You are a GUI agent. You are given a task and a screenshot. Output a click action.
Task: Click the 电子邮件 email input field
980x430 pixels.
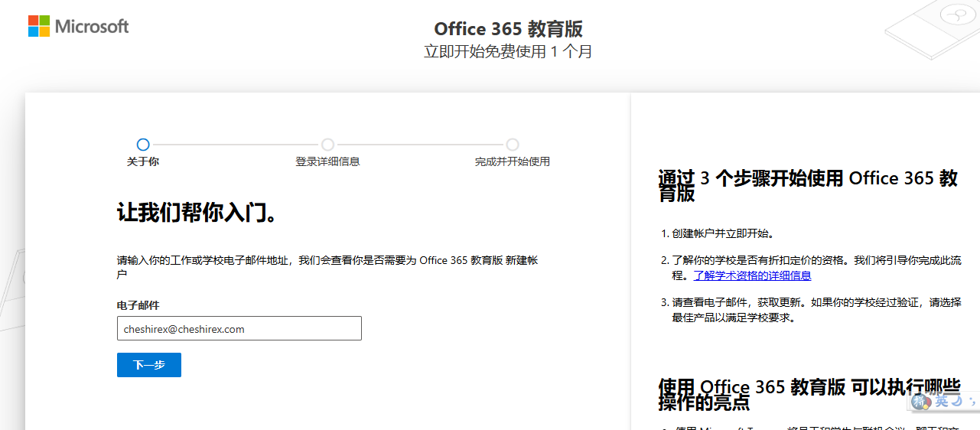click(239, 329)
